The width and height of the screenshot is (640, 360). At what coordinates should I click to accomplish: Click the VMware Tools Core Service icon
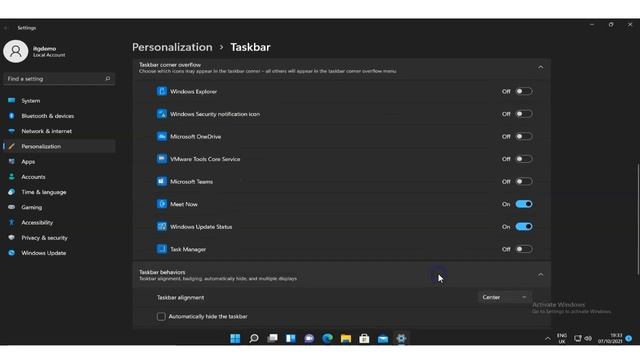point(162,159)
